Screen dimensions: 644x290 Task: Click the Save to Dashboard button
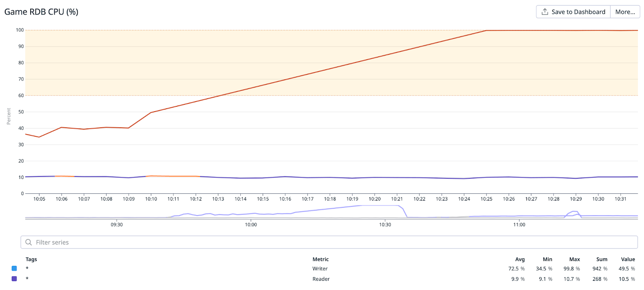tap(573, 12)
